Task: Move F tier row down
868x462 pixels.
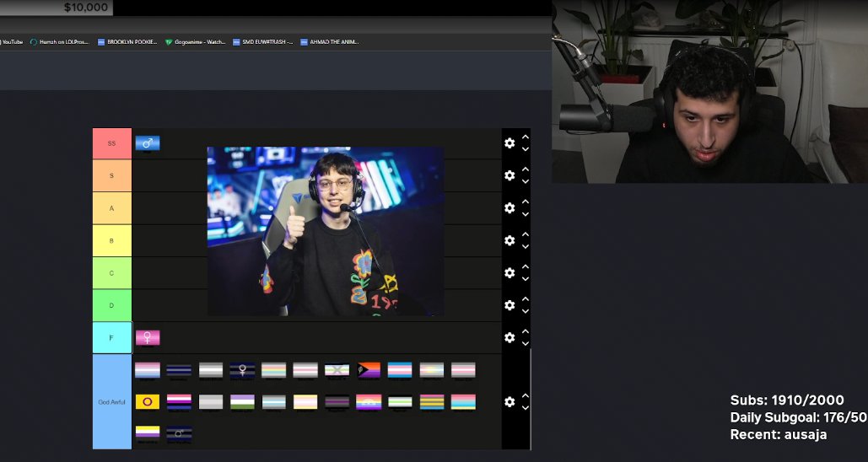Action: coord(526,344)
